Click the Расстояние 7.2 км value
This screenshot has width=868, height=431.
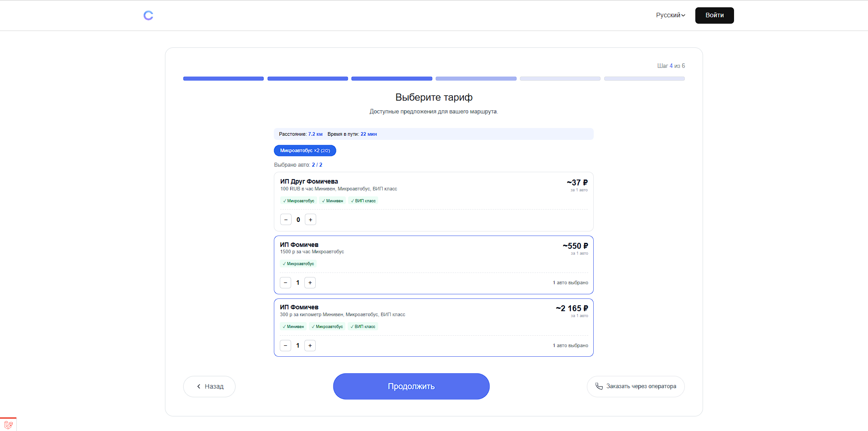315,134
